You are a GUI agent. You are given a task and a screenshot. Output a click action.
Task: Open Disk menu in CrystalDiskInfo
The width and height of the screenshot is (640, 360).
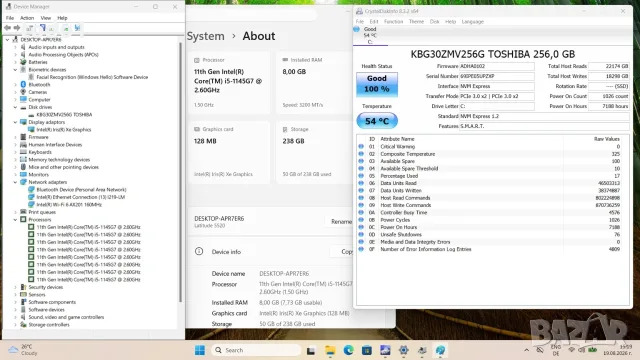point(434,22)
